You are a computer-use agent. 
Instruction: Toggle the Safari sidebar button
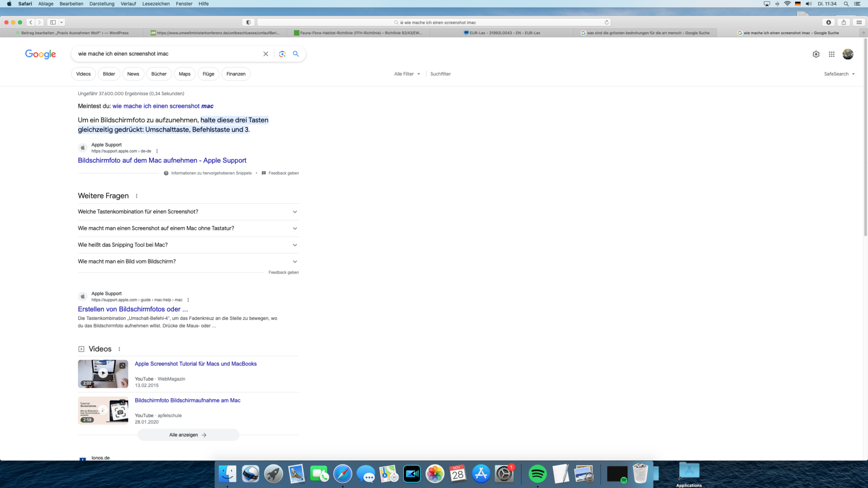(53, 22)
